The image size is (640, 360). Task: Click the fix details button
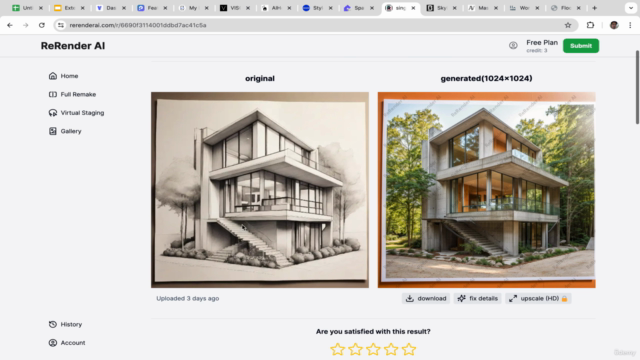click(x=478, y=298)
